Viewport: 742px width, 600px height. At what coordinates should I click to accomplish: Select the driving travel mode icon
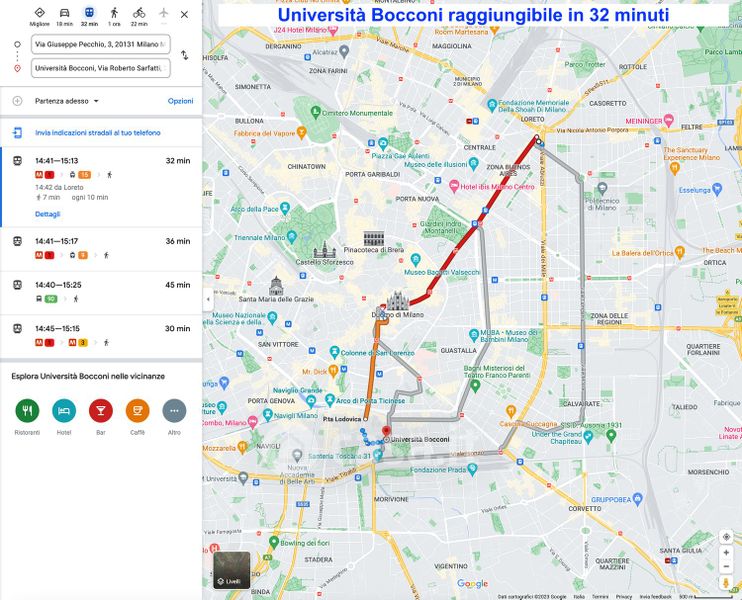(x=64, y=13)
